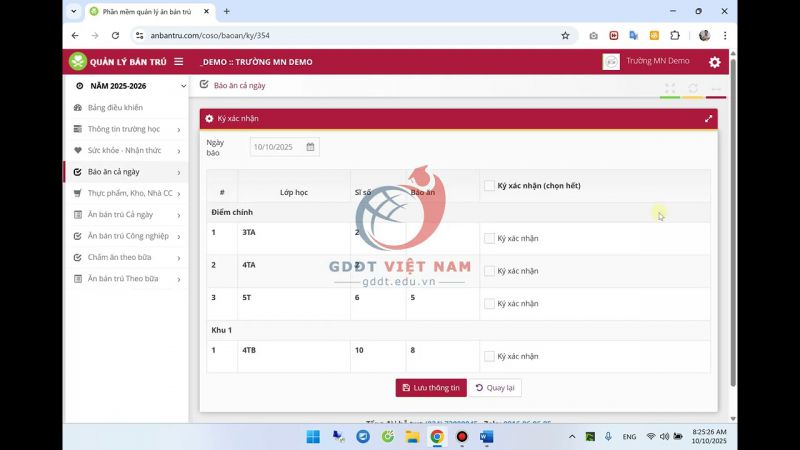Viewport: 800px width, 450px height.
Task: Click the expand panel icon in Ký xác nhận header
Action: pos(708,118)
